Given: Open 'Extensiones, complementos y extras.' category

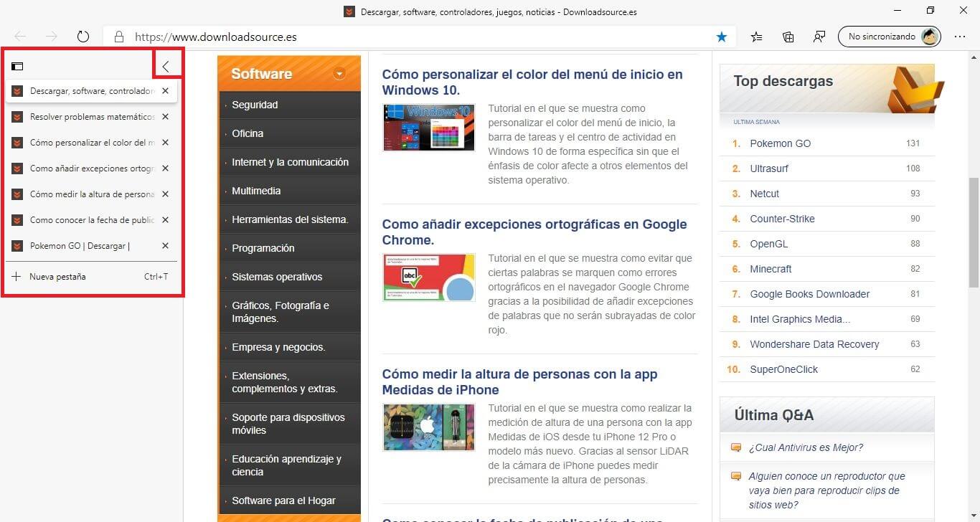Looking at the screenshot, I should point(289,382).
